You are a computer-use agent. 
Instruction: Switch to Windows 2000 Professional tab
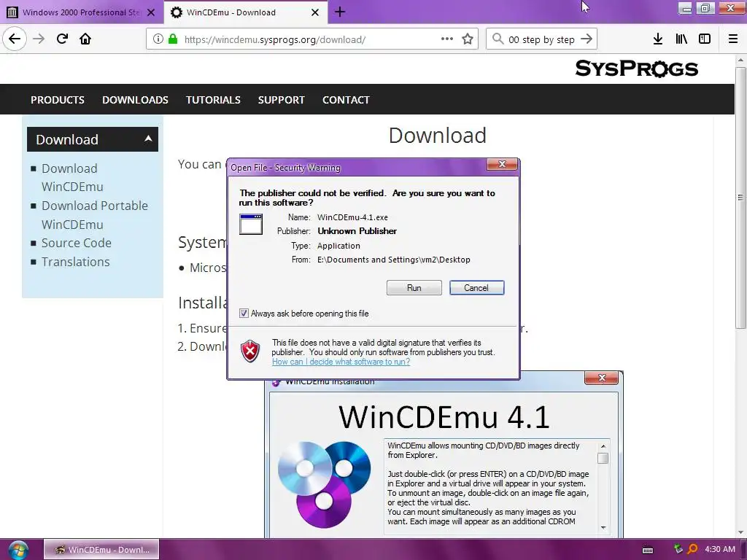point(82,12)
